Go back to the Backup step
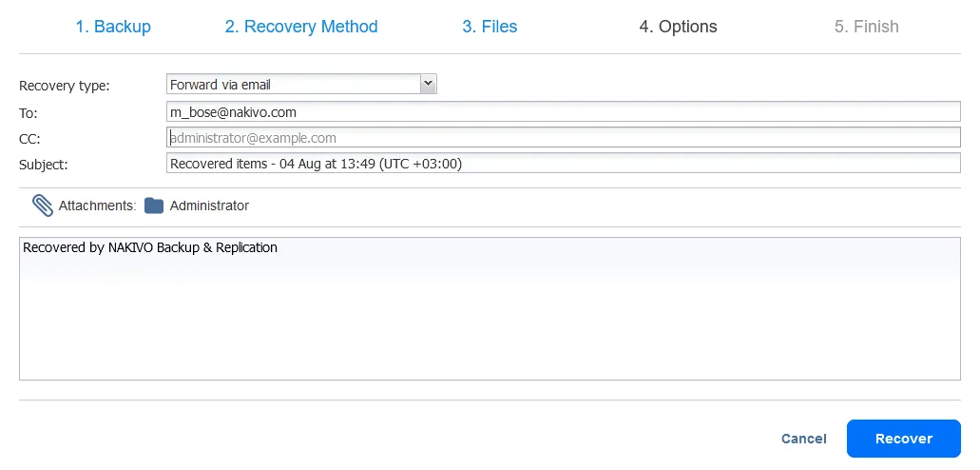This screenshot has width=980, height=470. [113, 27]
